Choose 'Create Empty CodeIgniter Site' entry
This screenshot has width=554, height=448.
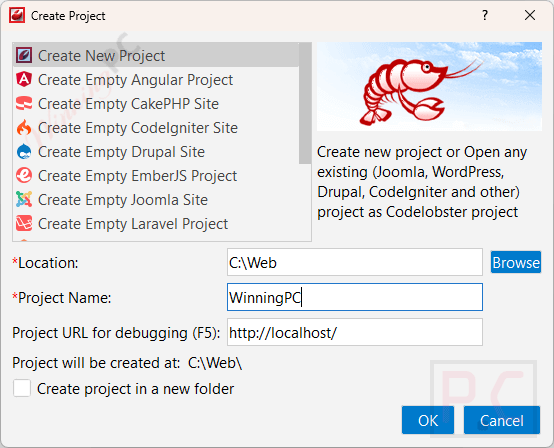click(155, 128)
